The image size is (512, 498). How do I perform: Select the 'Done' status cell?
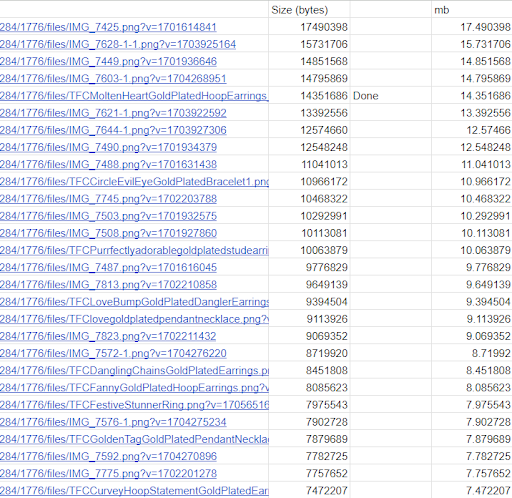(391, 96)
